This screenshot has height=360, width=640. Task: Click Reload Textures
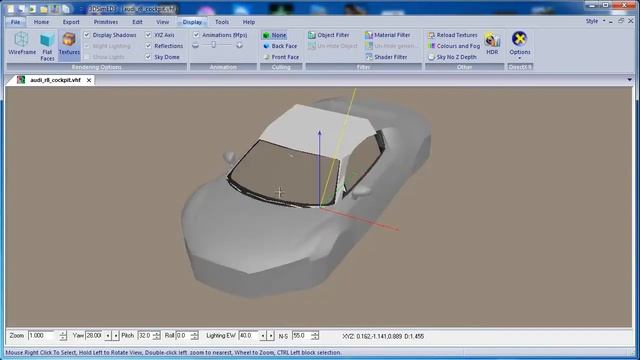[x=452, y=35]
